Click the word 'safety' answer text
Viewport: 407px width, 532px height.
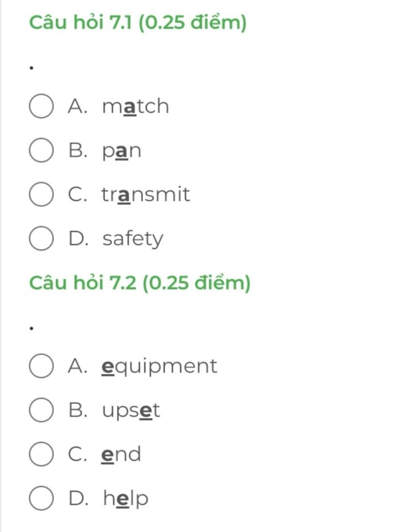(133, 239)
